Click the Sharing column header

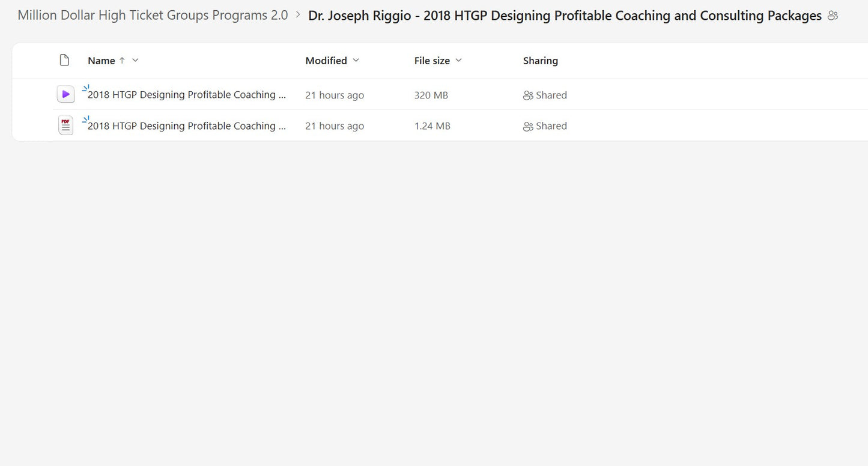540,60
